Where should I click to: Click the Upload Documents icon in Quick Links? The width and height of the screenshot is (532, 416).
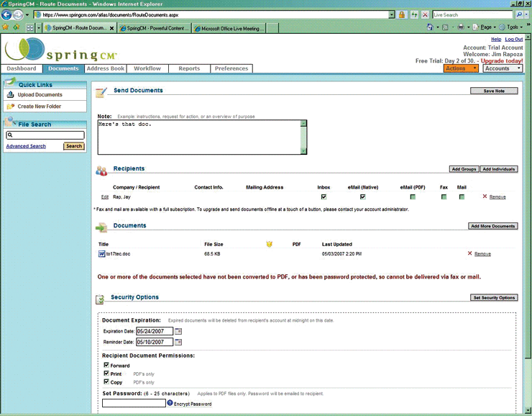tap(11, 95)
